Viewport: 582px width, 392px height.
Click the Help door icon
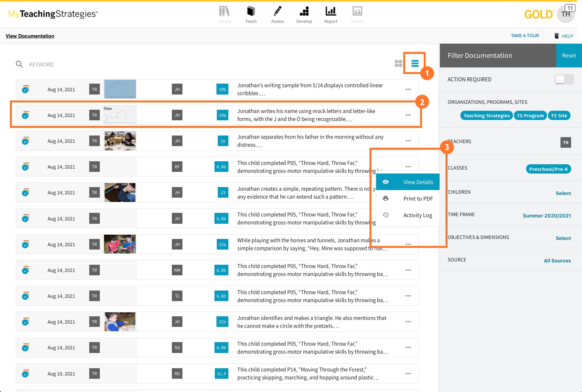point(557,36)
